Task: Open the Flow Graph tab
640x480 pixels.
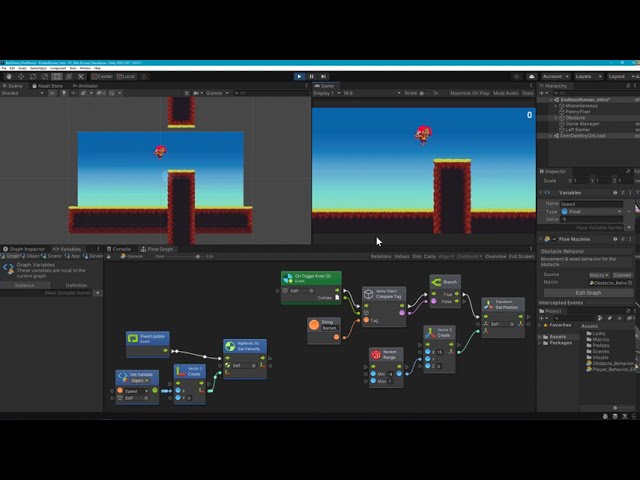Action: tap(157, 249)
